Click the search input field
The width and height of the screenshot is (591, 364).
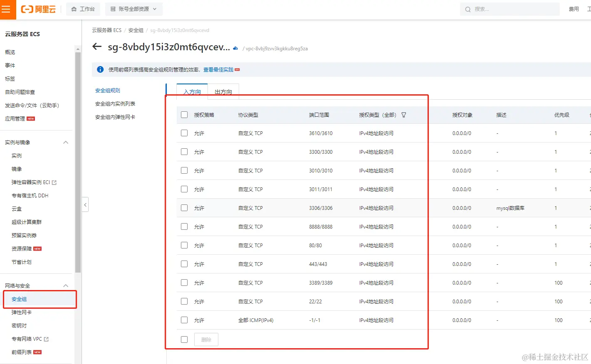tap(510, 9)
